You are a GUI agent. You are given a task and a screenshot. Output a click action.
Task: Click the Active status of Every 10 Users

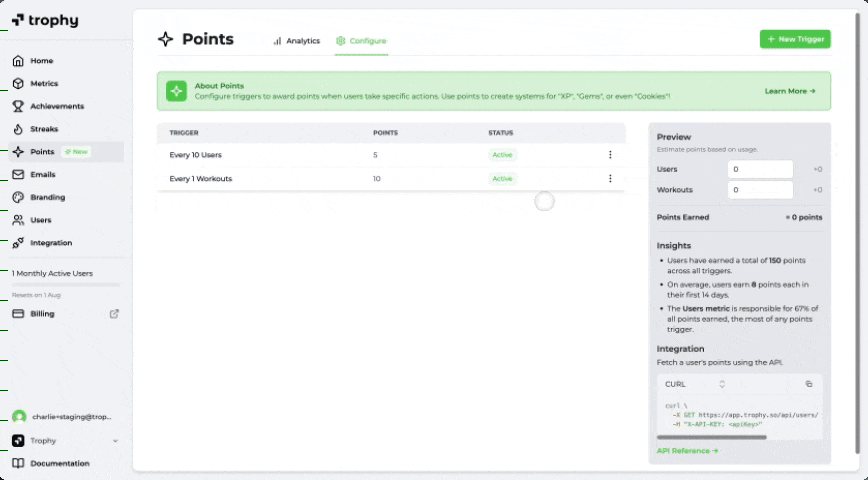point(503,155)
